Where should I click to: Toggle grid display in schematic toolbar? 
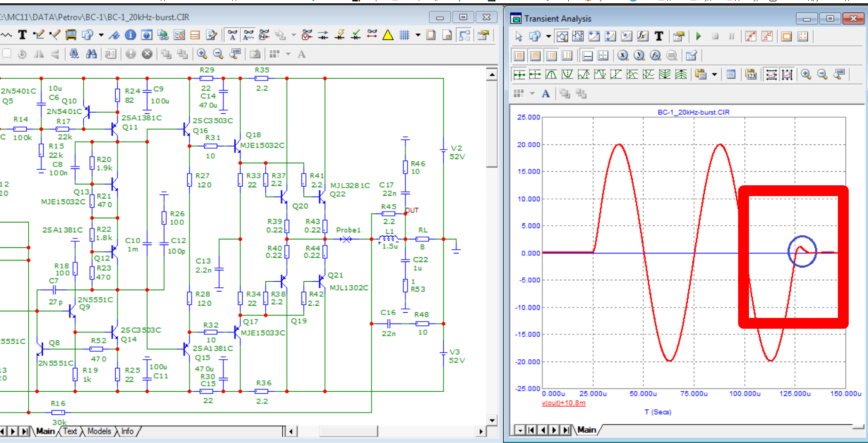404,35
